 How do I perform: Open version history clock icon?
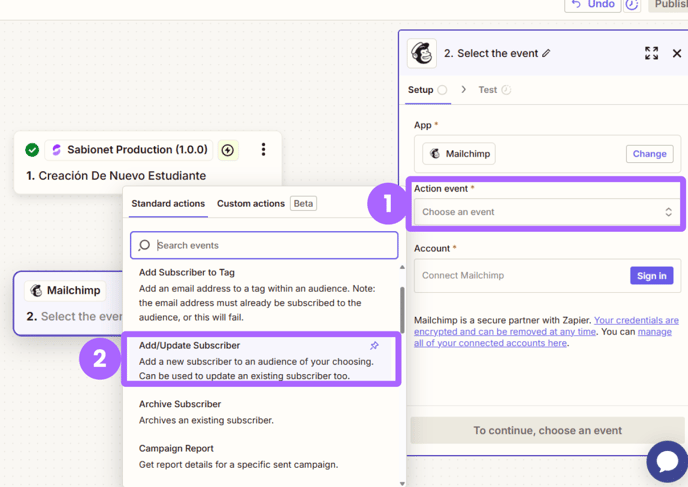pos(632,5)
